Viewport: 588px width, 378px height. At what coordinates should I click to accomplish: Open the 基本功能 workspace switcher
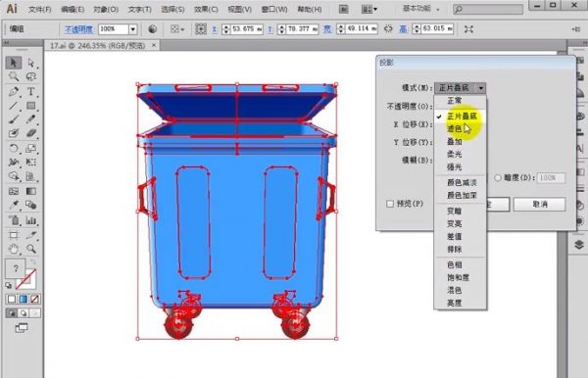point(420,8)
